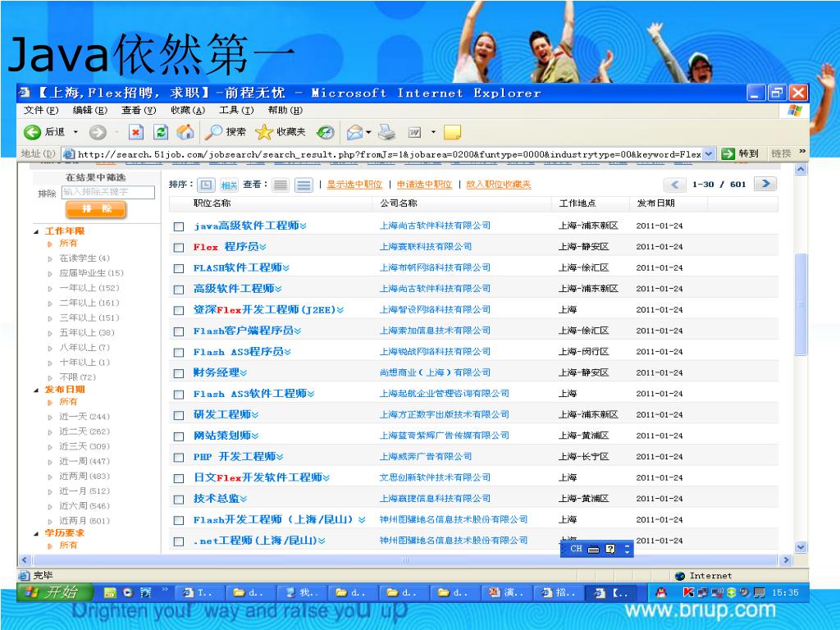Click the yellow note toolbar icon
This screenshot has height=630, width=840.
click(453, 132)
